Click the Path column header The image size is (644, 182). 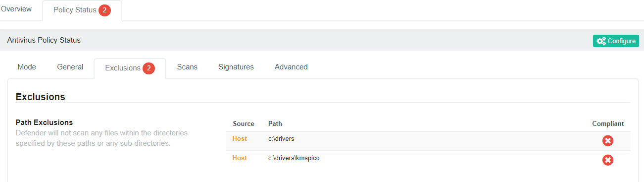275,123
